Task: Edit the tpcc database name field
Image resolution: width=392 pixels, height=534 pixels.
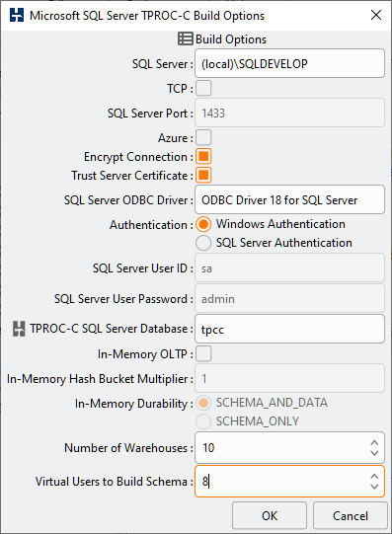Action: coord(289,330)
